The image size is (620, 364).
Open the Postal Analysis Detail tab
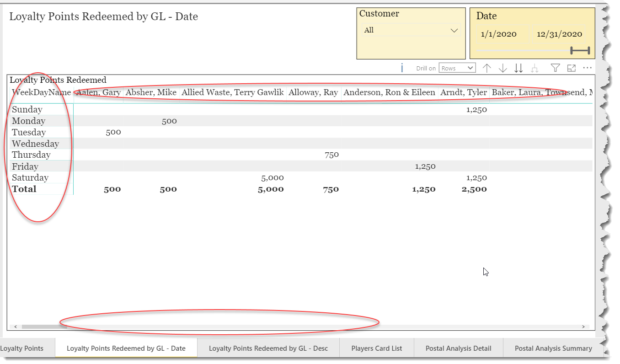point(459,348)
